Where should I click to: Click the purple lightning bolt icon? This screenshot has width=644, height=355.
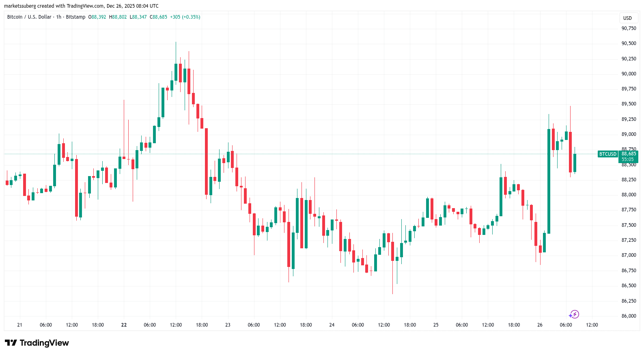click(574, 314)
